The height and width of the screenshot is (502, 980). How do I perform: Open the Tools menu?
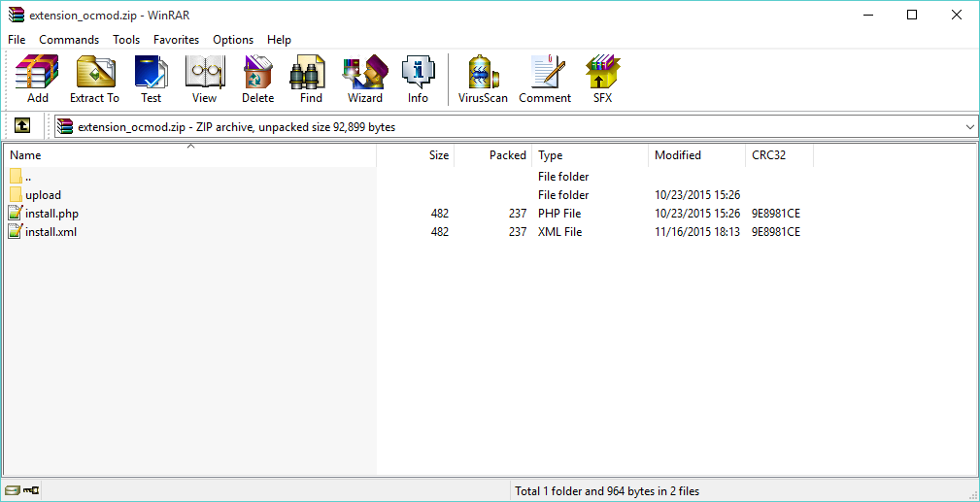pos(126,40)
